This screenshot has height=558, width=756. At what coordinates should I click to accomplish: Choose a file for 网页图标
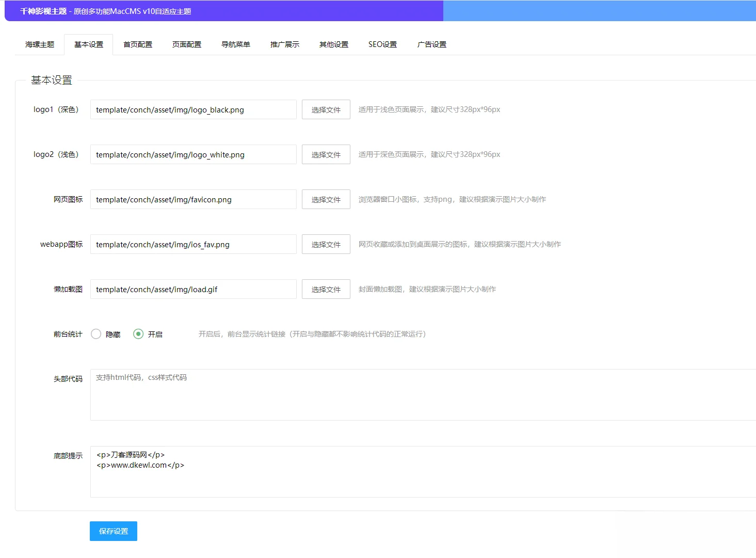click(x=326, y=199)
